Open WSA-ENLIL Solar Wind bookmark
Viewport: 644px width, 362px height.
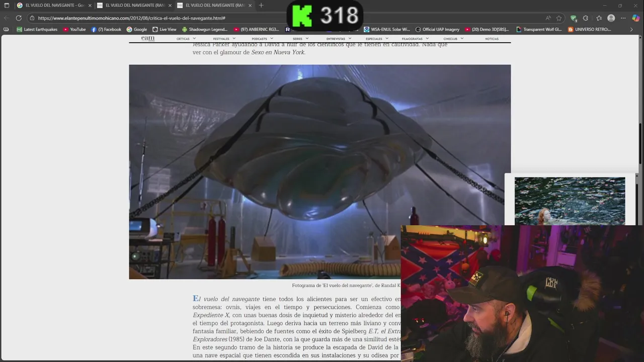387,30
